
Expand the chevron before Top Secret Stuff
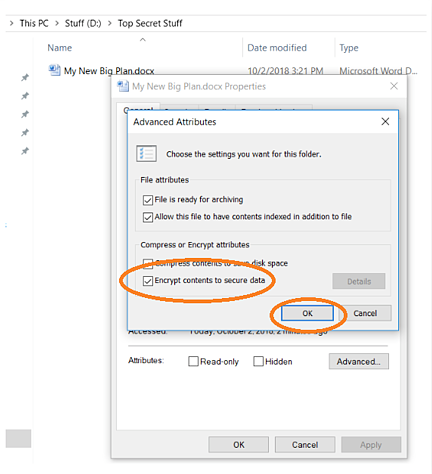click(x=110, y=23)
